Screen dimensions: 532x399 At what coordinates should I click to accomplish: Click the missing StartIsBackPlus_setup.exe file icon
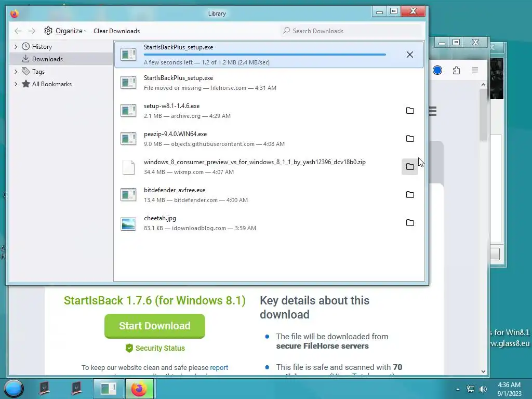click(x=128, y=83)
